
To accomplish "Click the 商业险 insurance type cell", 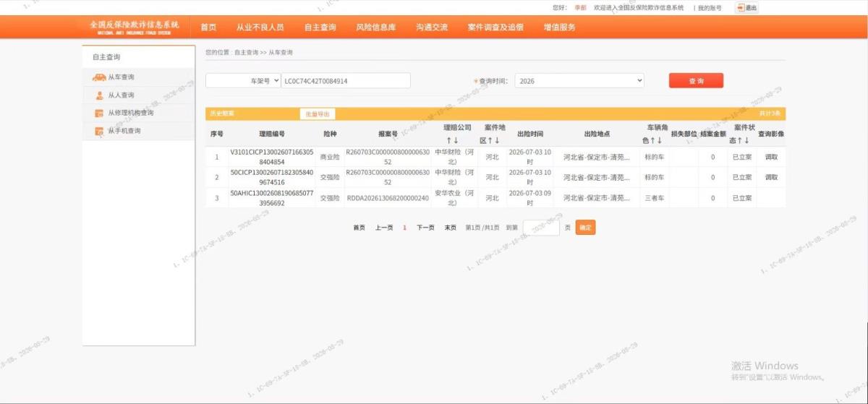I will click(x=330, y=157).
